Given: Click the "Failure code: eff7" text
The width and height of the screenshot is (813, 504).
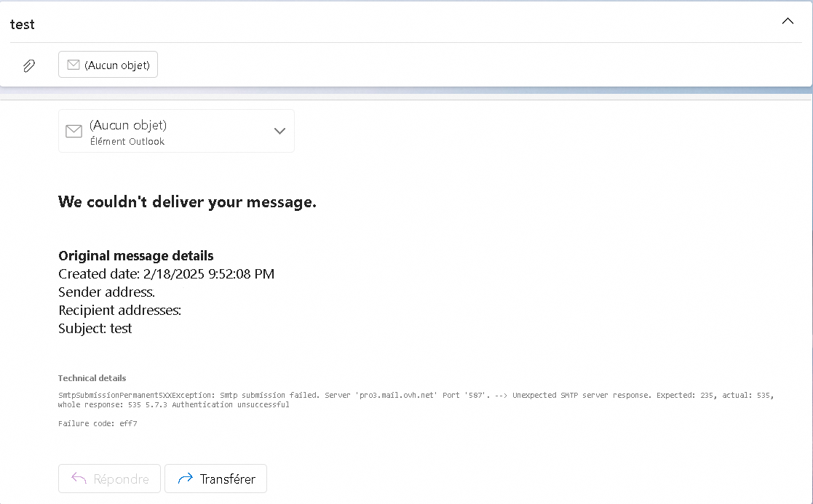Looking at the screenshot, I should [98, 423].
